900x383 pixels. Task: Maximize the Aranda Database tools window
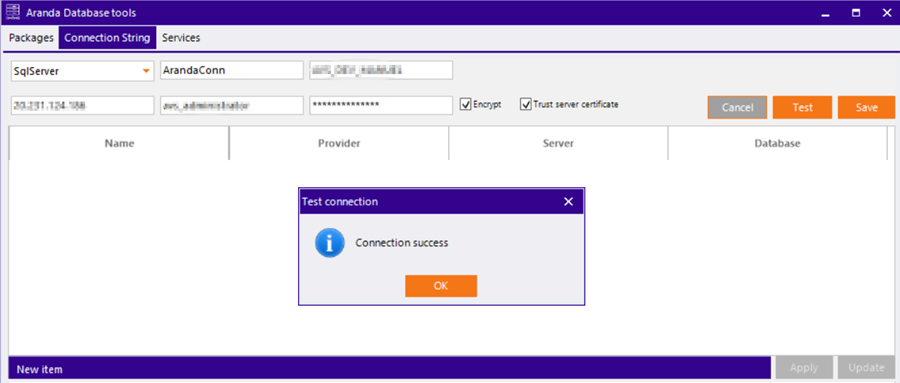pos(856,13)
